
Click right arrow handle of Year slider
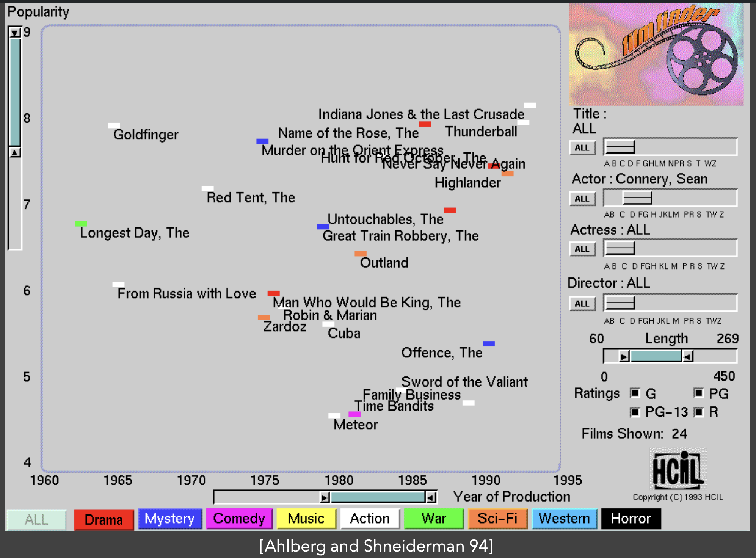coord(431,497)
